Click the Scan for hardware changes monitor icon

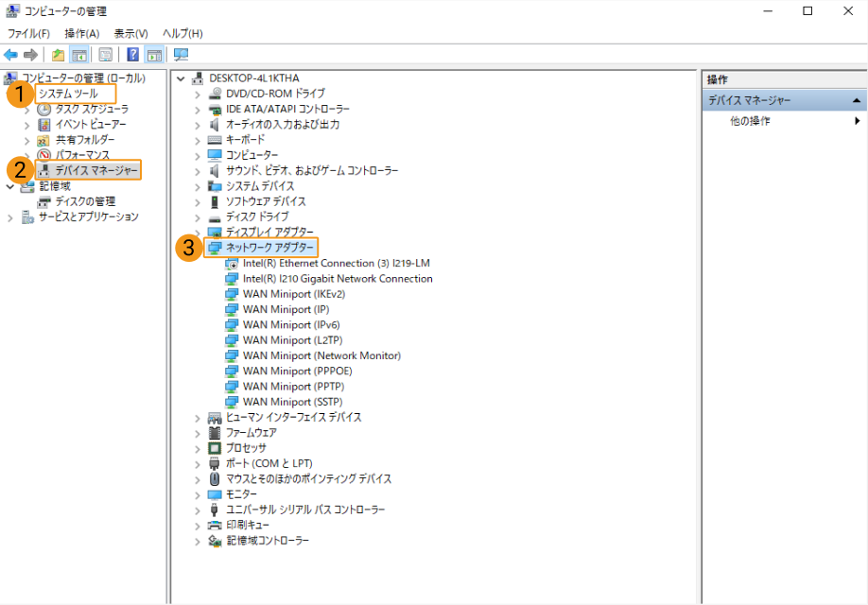point(181,55)
